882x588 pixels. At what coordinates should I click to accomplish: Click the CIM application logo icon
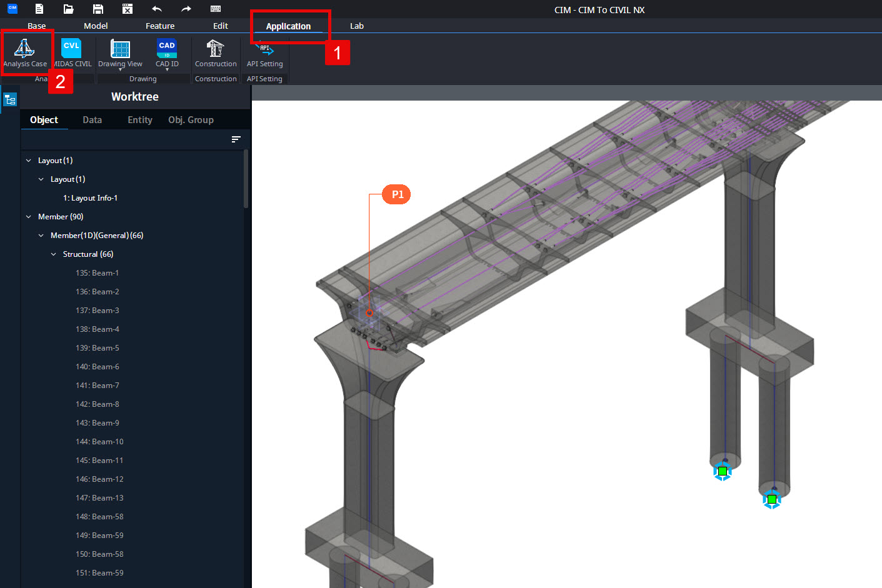coord(12,9)
